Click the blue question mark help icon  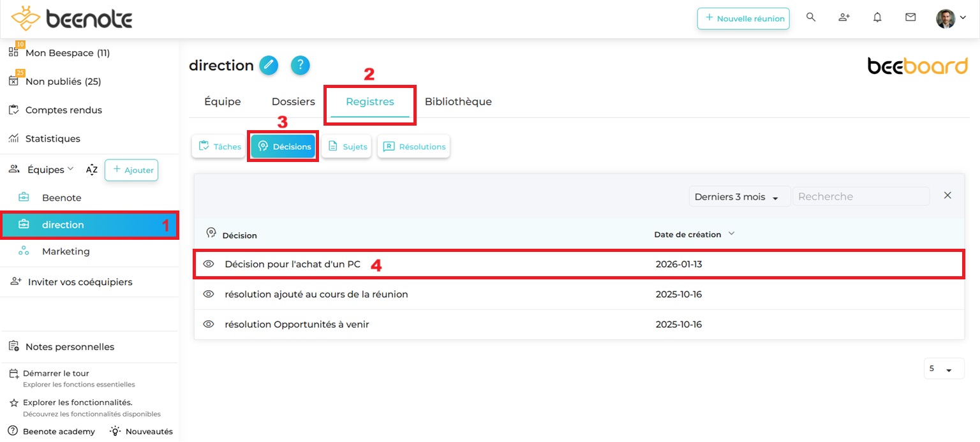[300, 65]
